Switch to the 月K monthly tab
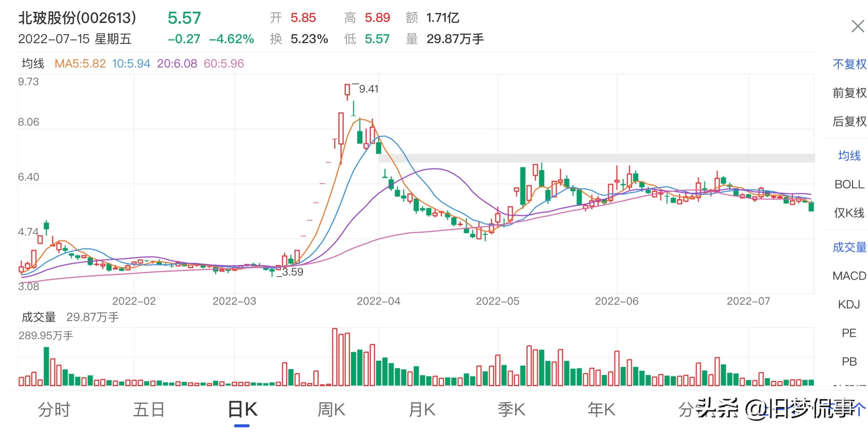868x432 pixels. click(422, 409)
